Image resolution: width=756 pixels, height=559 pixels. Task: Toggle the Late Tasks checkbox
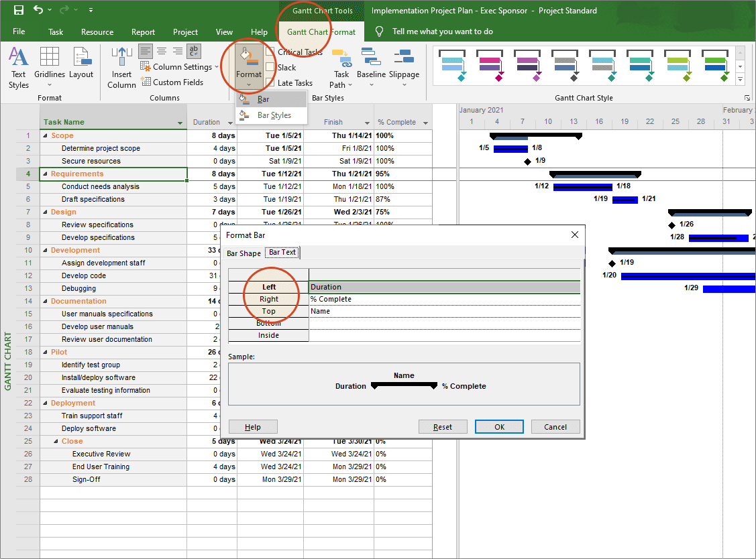coord(271,83)
